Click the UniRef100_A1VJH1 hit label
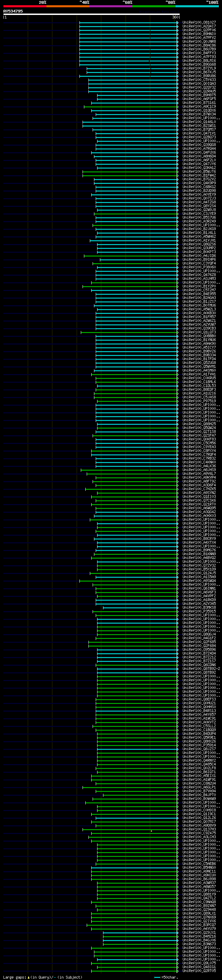Image resolution: width=222 pixels, height=980 pixels. click(199, 241)
